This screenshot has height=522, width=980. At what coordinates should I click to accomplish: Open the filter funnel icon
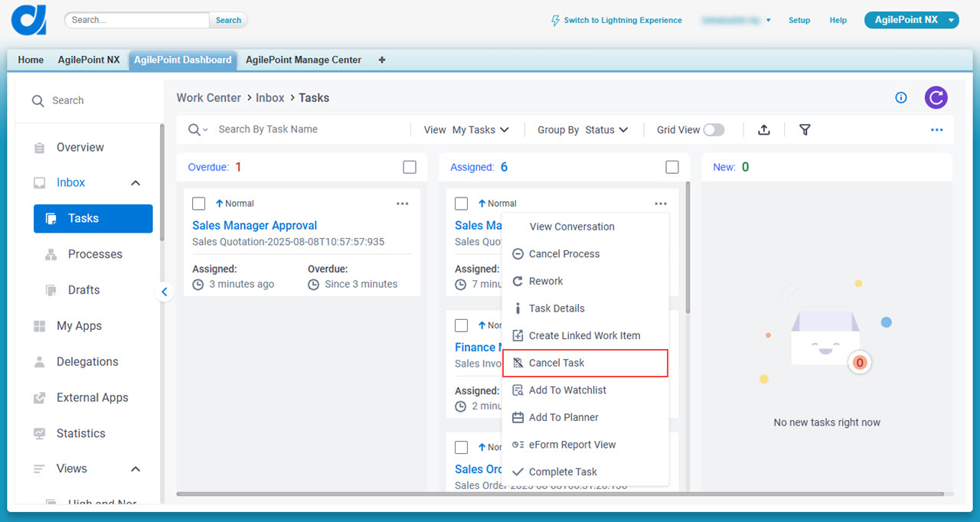click(x=805, y=130)
